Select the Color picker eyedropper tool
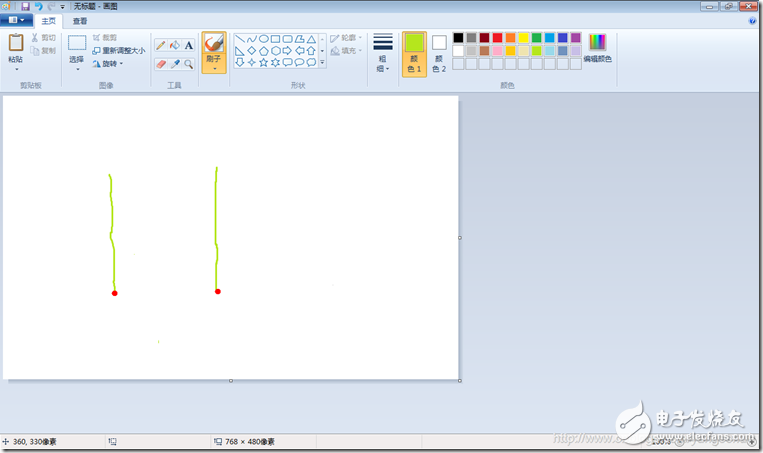 point(175,64)
